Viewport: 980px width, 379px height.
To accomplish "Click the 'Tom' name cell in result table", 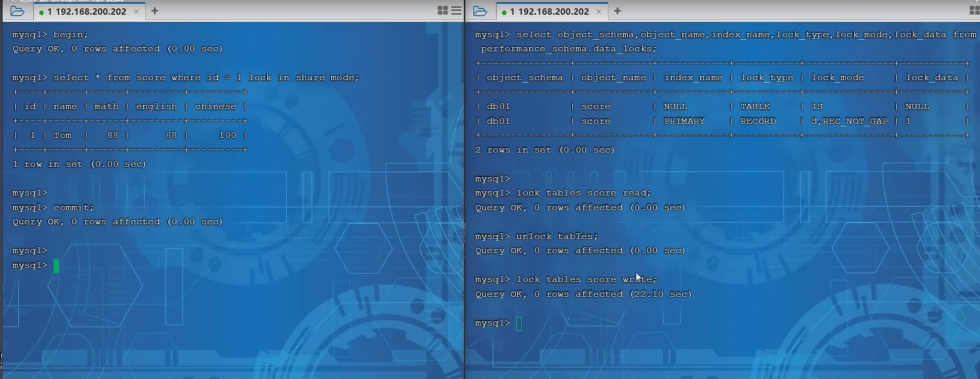I will pyautogui.click(x=62, y=135).
